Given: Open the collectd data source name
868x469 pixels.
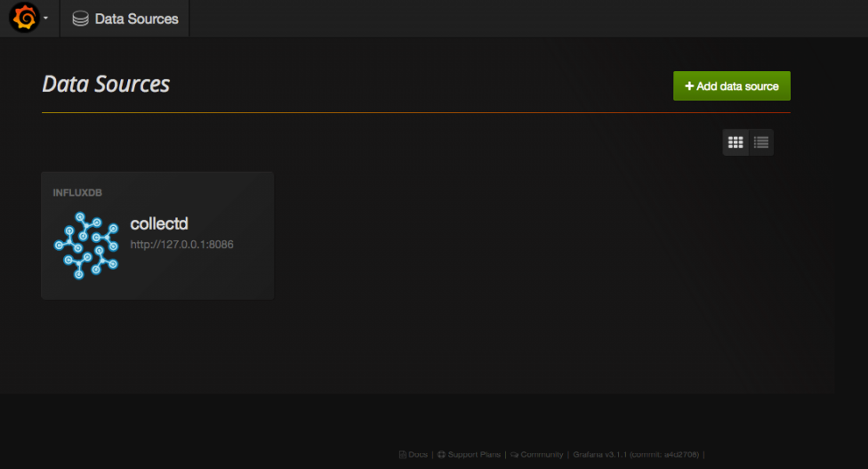Looking at the screenshot, I should tap(159, 223).
